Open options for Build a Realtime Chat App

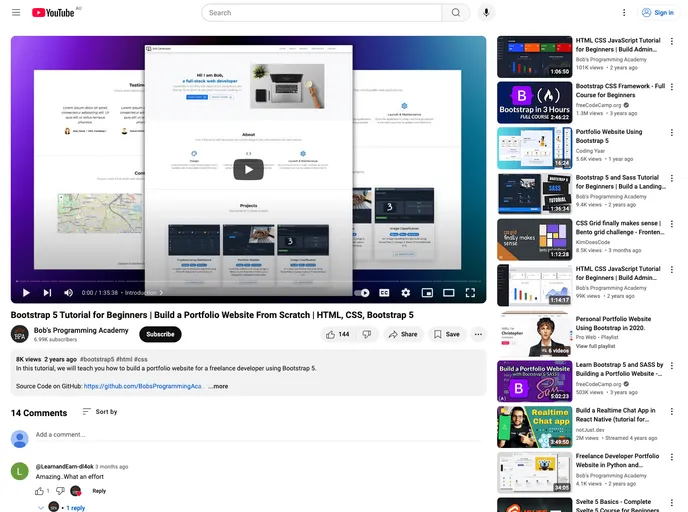tap(672, 411)
